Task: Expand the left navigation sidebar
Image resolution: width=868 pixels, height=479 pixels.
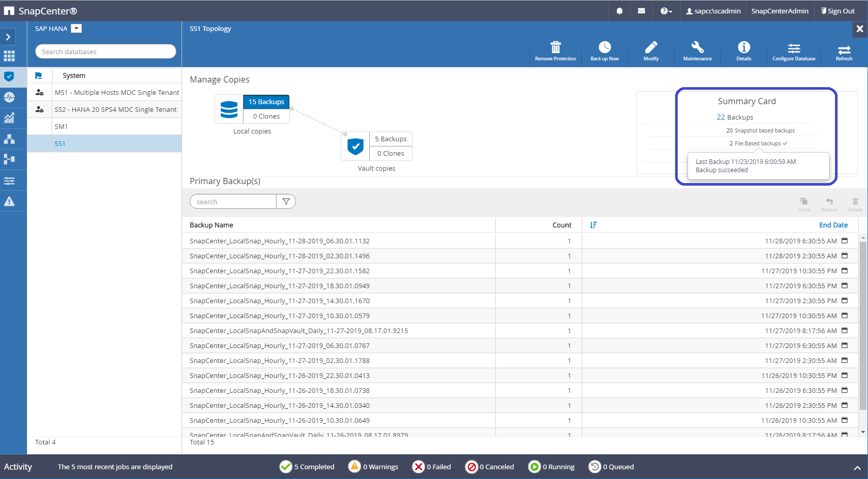Action: (x=8, y=37)
